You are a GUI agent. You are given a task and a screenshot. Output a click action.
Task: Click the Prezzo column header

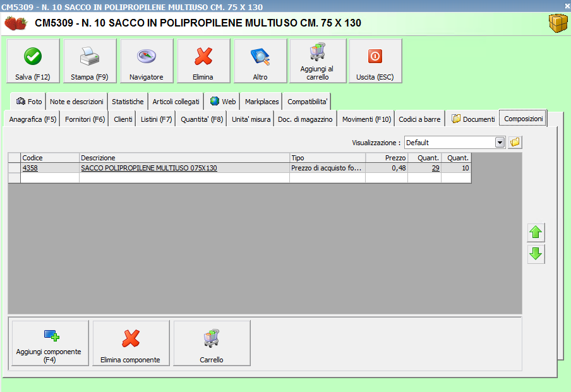coord(387,158)
